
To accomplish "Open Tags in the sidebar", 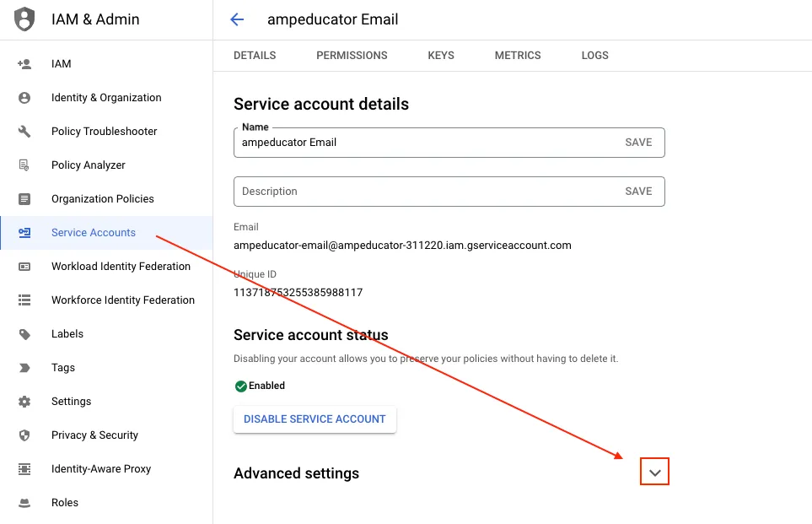I will click(106, 368).
